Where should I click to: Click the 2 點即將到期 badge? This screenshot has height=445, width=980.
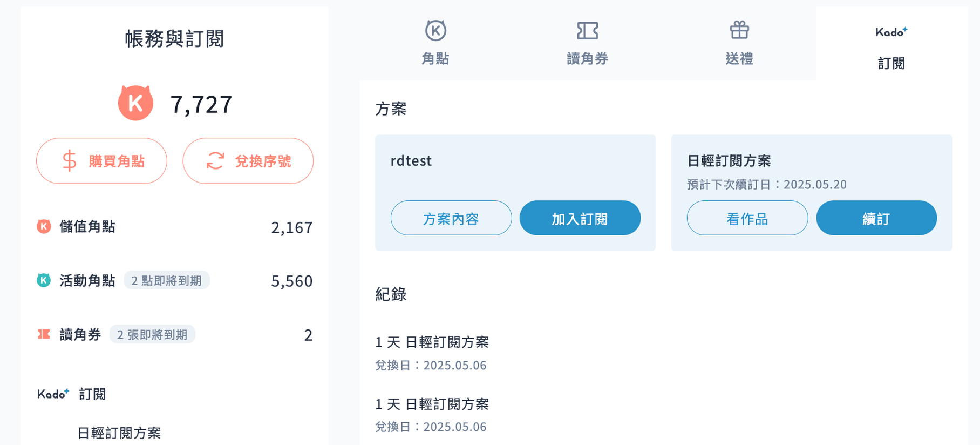coord(167,280)
